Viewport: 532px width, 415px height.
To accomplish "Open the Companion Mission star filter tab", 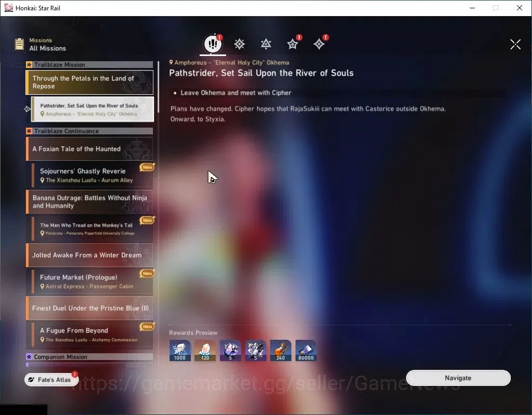I will click(292, 44).
